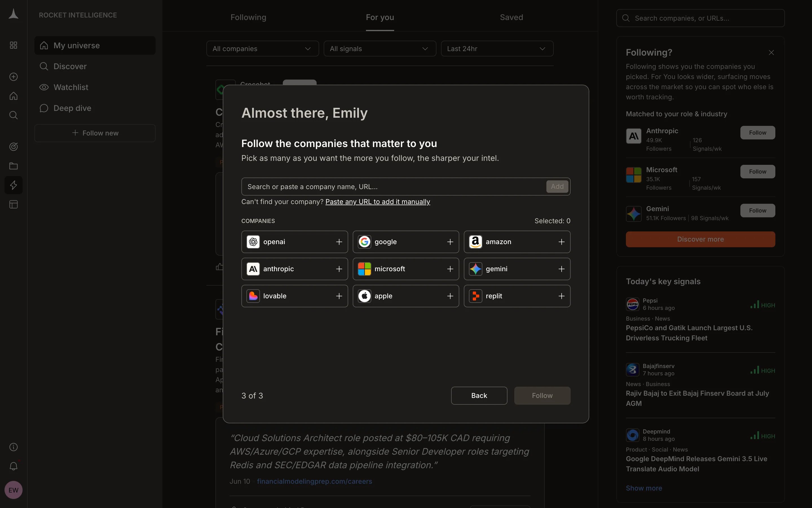Open the EW user avatar
This screenshot has width=812, height=508.
[14, 490]
